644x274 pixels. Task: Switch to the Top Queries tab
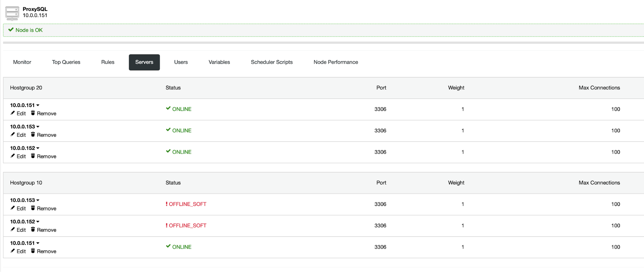pyautogui.click(x=66, y=62)
